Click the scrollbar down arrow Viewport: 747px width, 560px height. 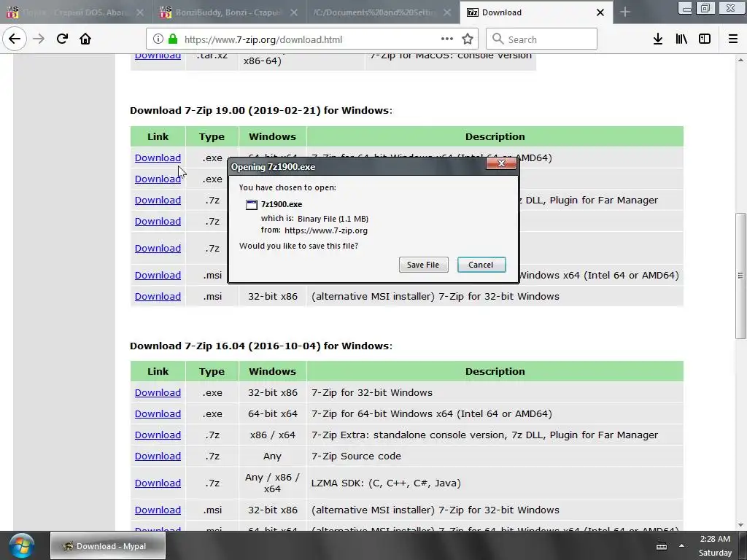740,525
